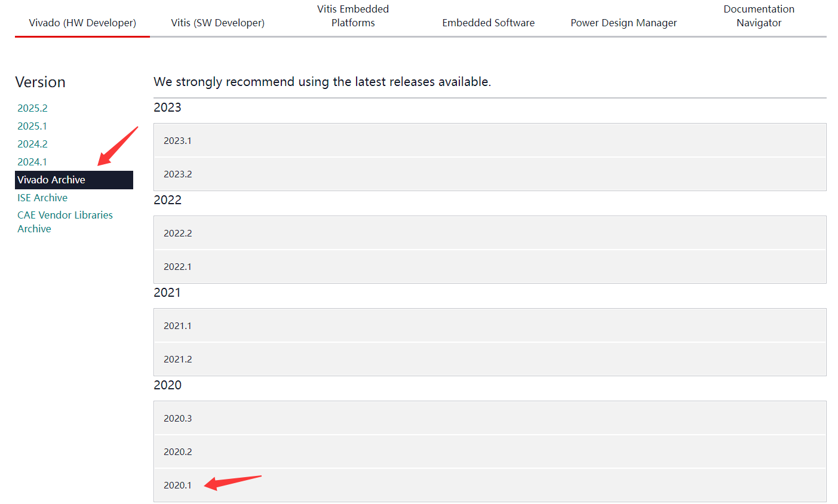Select version 2025.2 link
838x504 pixels.
click(32, 108)
